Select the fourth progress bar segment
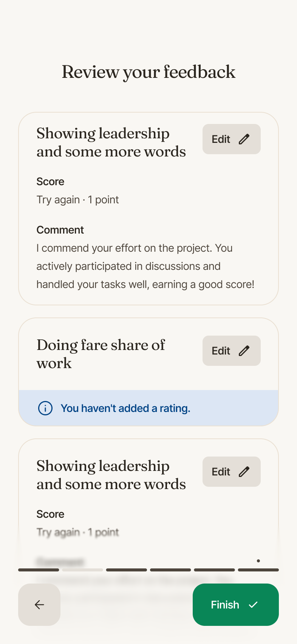Screen dimensions: 297x644 [x=170, y=570]
